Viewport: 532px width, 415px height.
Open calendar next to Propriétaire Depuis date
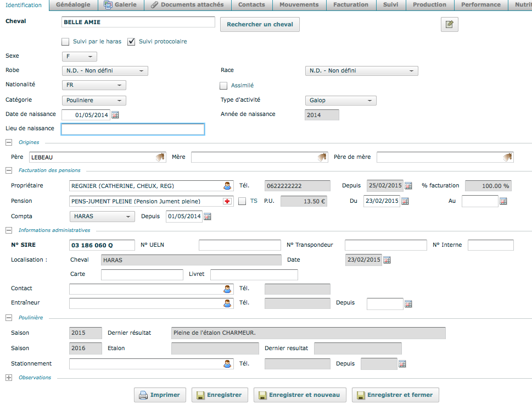pos(408,186)
